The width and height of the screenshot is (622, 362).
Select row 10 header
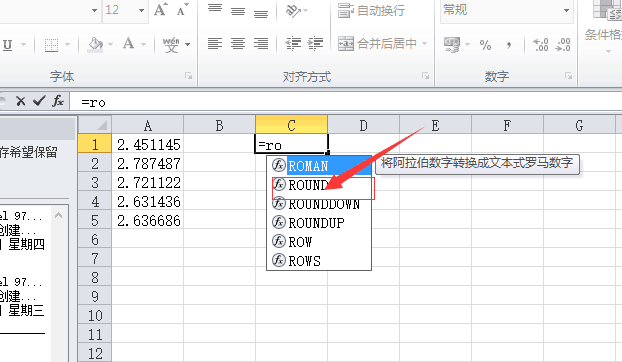tap(95, 316)
